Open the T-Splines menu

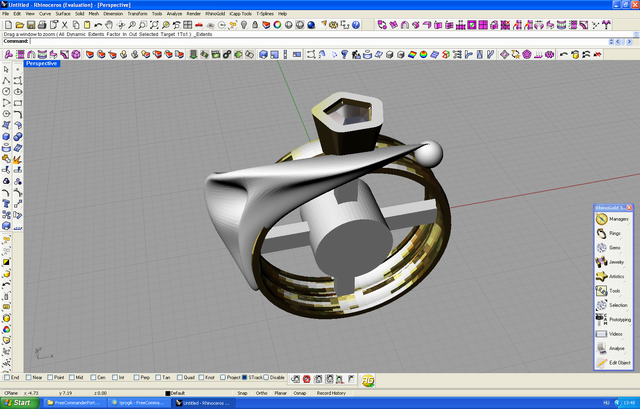(265, 13)
